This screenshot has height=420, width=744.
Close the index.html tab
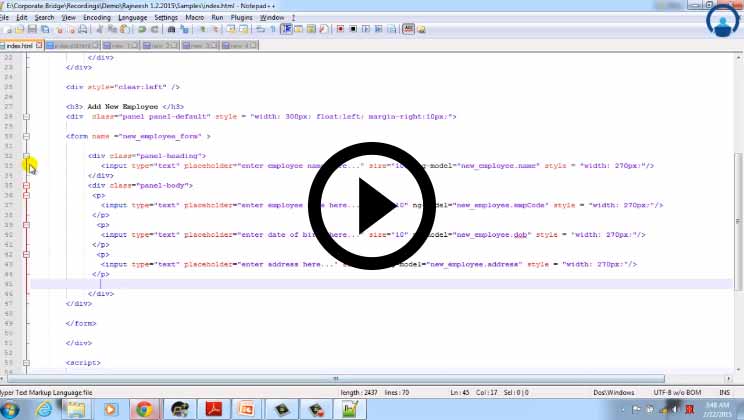coord(38,45)
